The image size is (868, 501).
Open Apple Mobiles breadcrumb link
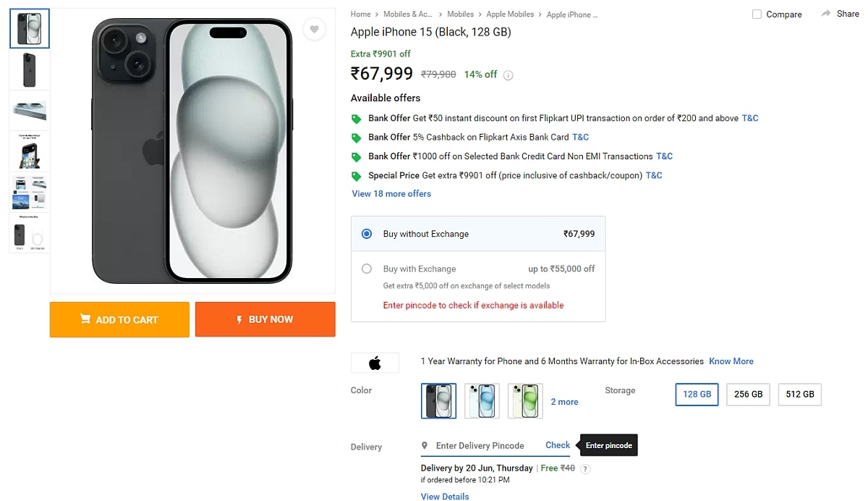510,14
